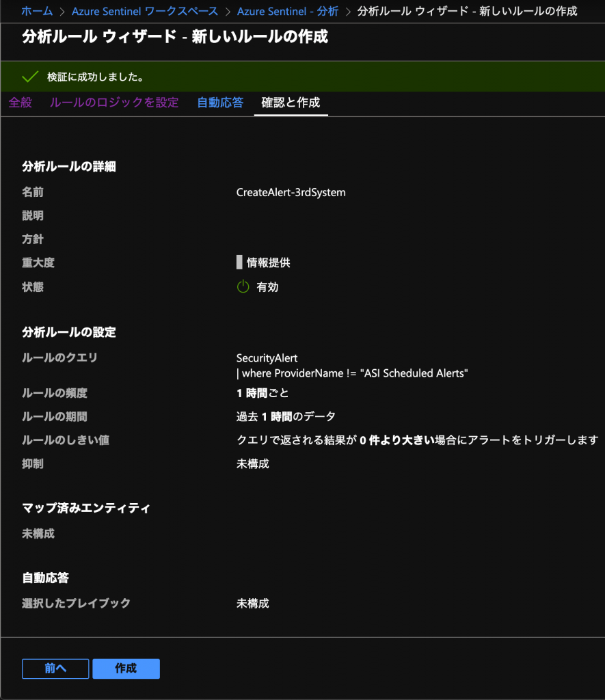Viewport: 605px width, 700px height.
Task: Click the 有効 status text
Action: (267, 287)
